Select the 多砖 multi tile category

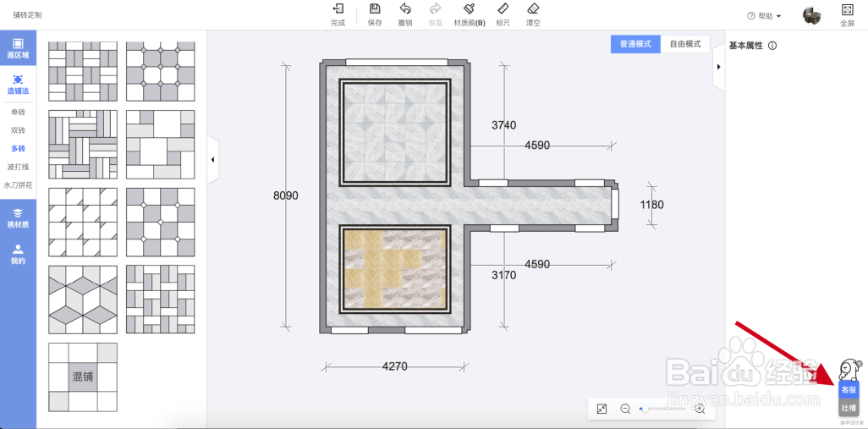(x=18, y=148)
